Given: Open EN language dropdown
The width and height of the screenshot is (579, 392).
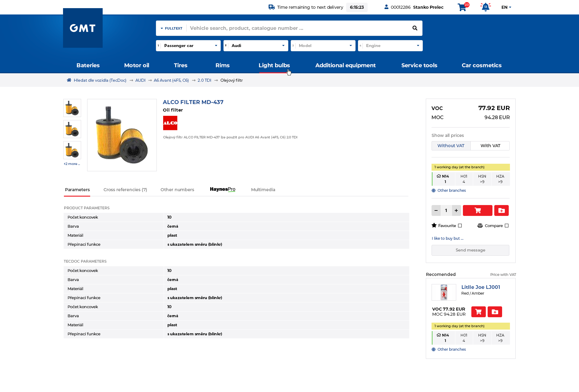Looking at the screenshot, I should pyautogui.click(x=506, y=7).
